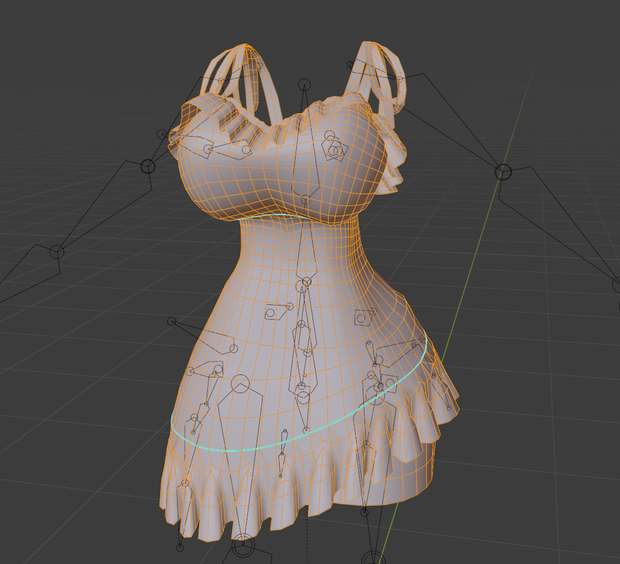Select the bone tip circle left of skirt
Image resolution: width=620 pixels, height=564 pixels.
click(x=171, y=321)
